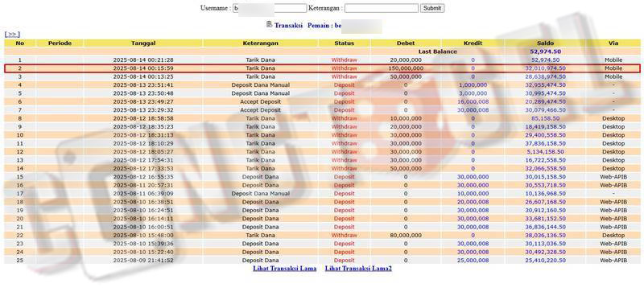Click the [>>] next page link
Screen dimensions: 644x296
pyautogui.click(x=12, y=35)
